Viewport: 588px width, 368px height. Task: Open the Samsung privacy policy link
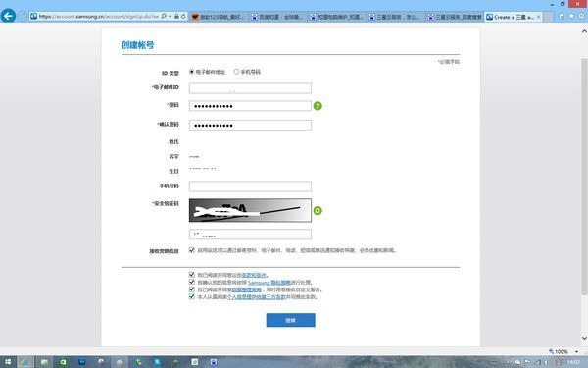[269, 282]
